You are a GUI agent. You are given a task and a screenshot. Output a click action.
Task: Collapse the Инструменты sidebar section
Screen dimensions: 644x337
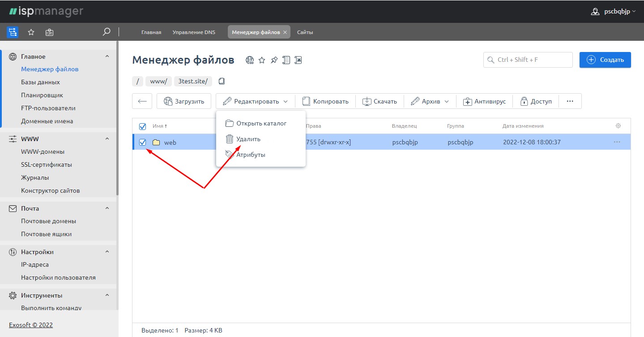point(107,295)
